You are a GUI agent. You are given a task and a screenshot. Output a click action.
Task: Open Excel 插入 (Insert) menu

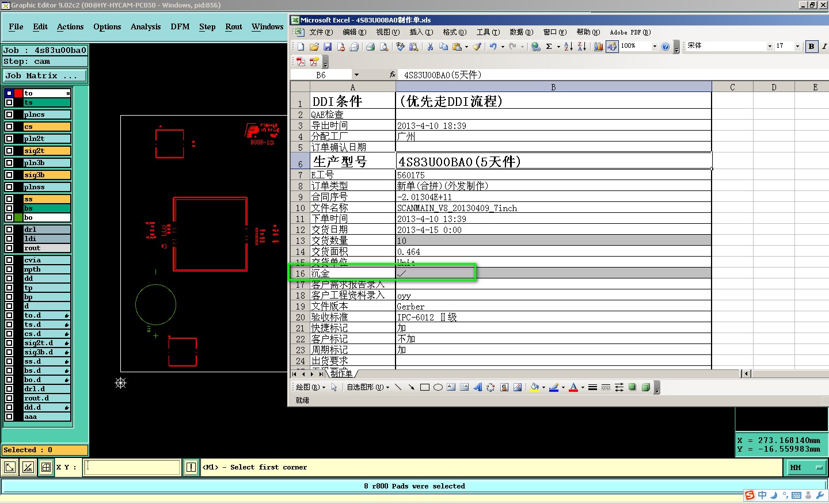(x=421, y=32)
